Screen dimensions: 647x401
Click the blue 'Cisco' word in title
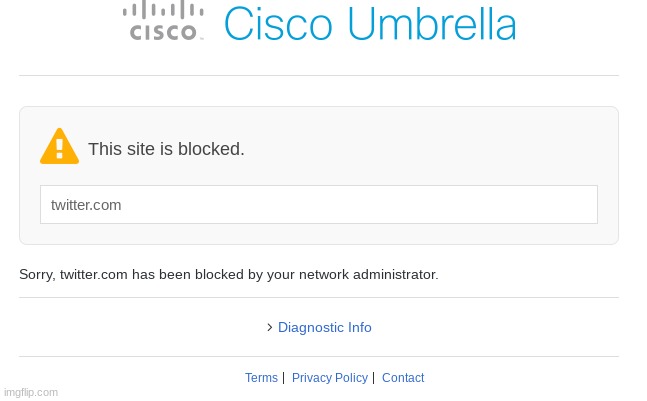[278, 24]
